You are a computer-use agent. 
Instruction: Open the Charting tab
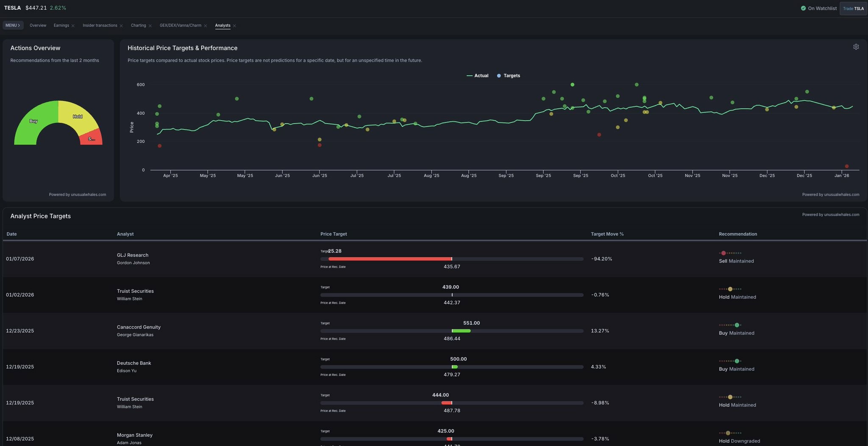[138, 25]
